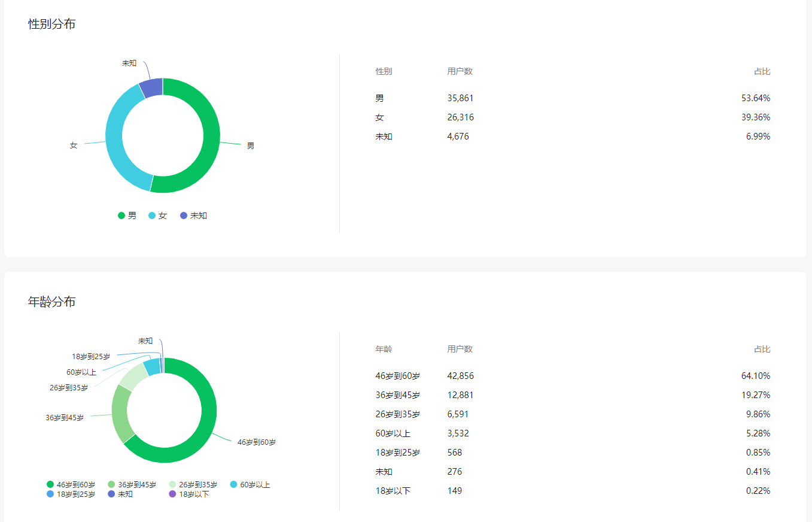Image resolution: width=812 pixels, height=522 pixels.
Task: Click the 性别 column header
Action: [384, 71]
